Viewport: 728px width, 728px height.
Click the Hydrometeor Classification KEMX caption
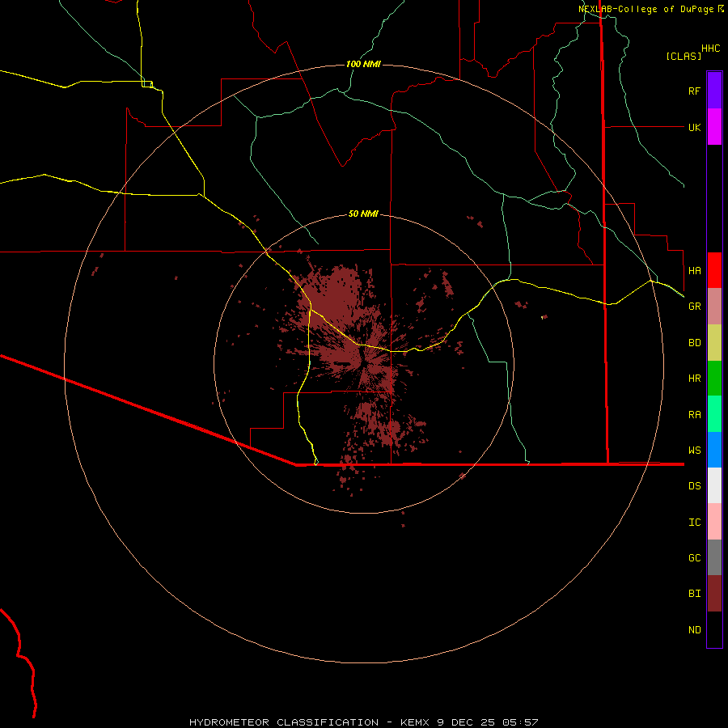tap(363, 722)
